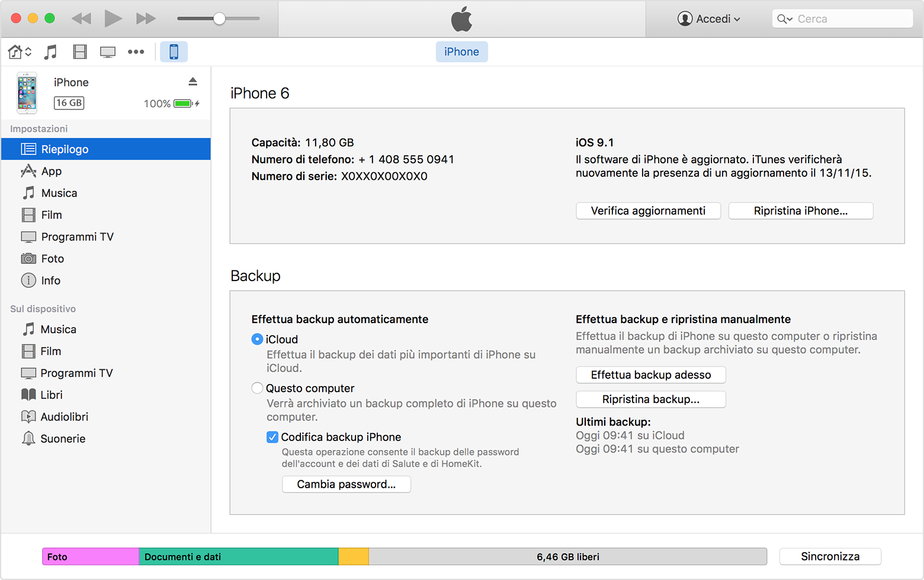Image resolution: width=924 pixels, height=580 pixels.
Task: Select Riepilogo in the settings sidebar
Action: click(106, 149)
